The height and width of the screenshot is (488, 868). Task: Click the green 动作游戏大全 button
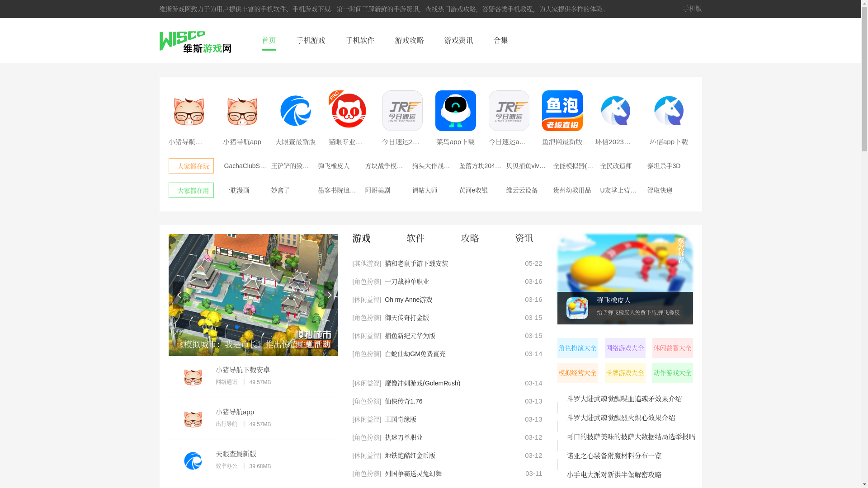coord(672,373)
